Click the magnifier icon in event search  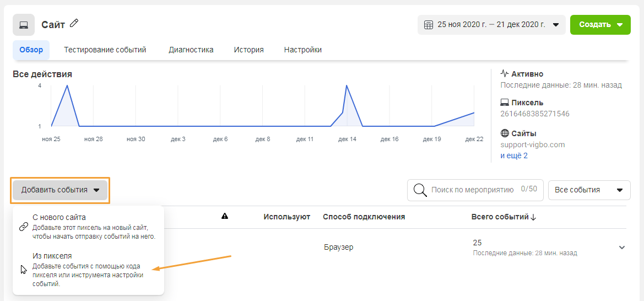click(x=420, y=190)
